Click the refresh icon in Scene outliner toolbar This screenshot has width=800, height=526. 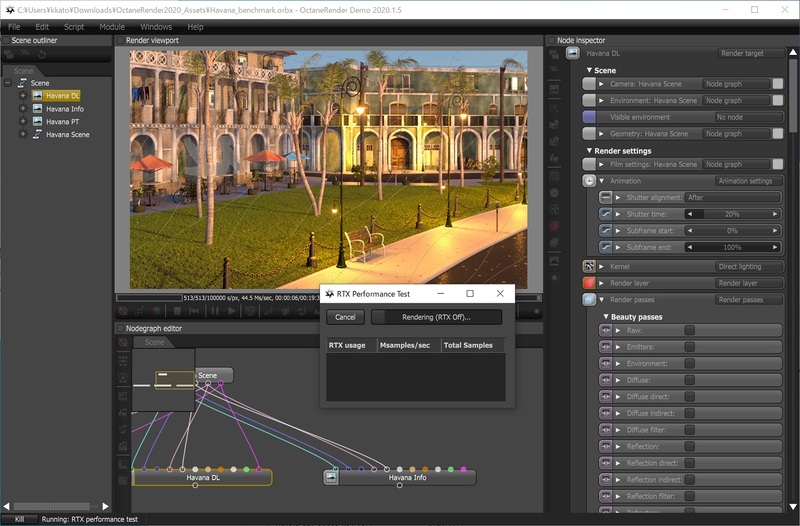pyautogui.click(x=42, y=54)
